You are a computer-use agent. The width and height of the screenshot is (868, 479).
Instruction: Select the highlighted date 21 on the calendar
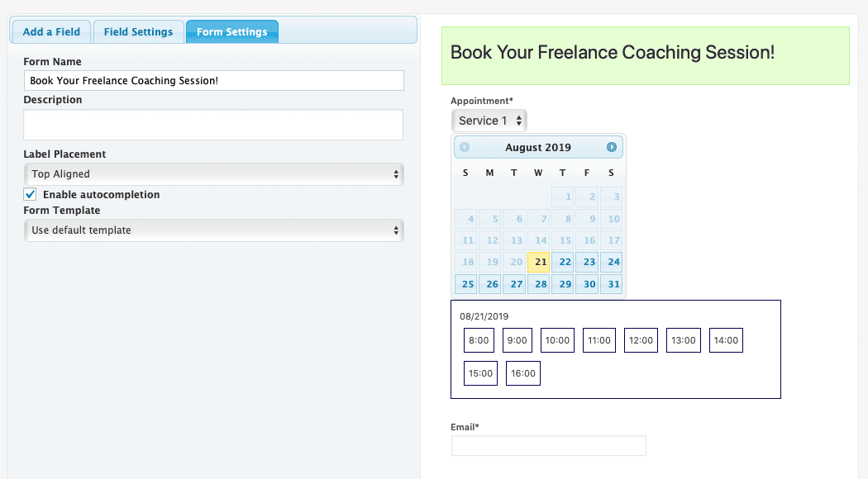pos(539,262)
